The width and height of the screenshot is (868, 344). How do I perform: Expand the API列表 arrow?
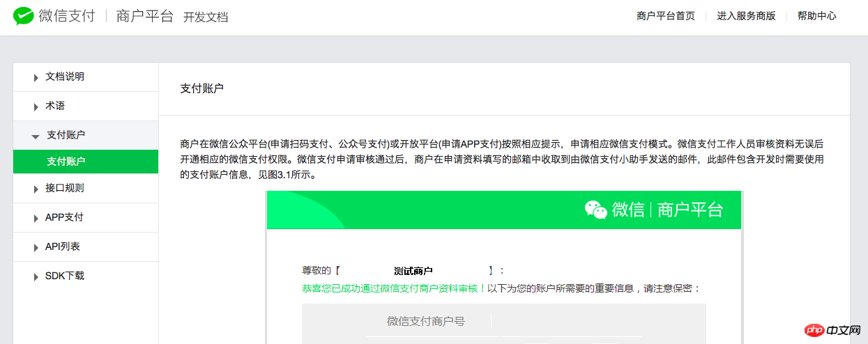coord(36,248)
